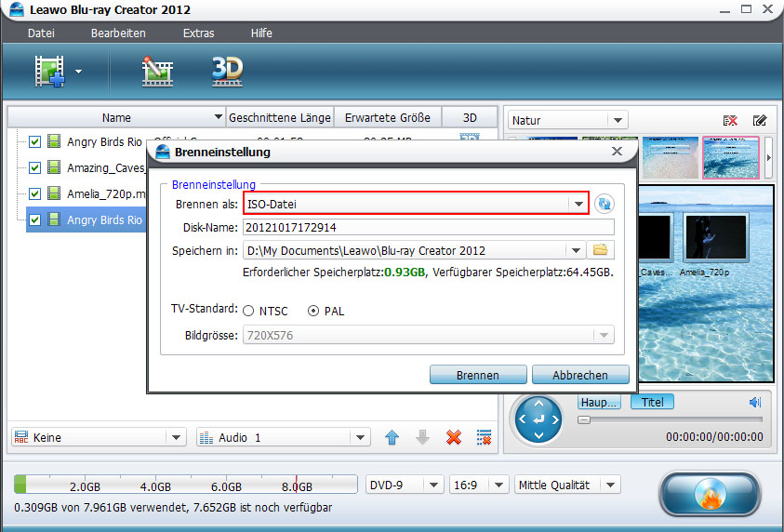
Task: Click the Disk-Name input field
Action: [429, 227]
